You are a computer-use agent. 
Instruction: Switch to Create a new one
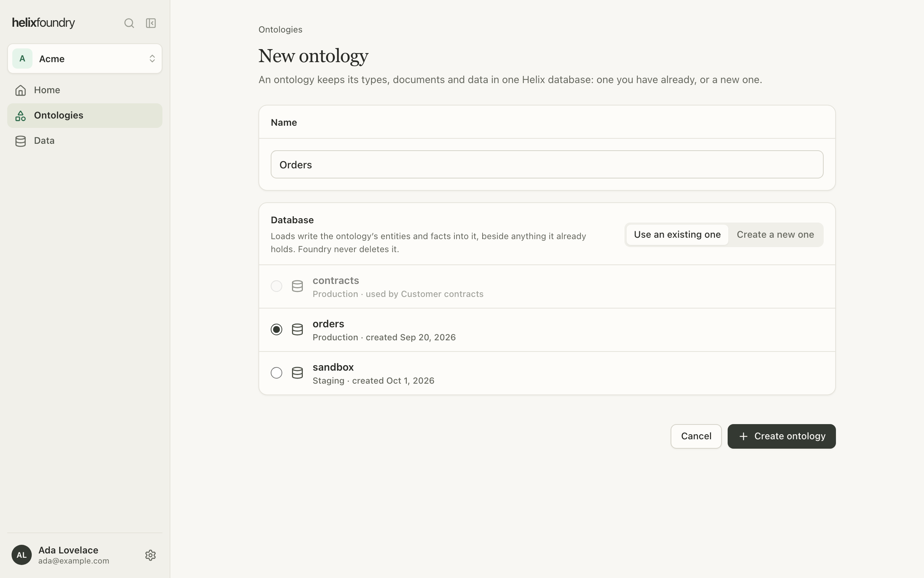click(775, 235)
